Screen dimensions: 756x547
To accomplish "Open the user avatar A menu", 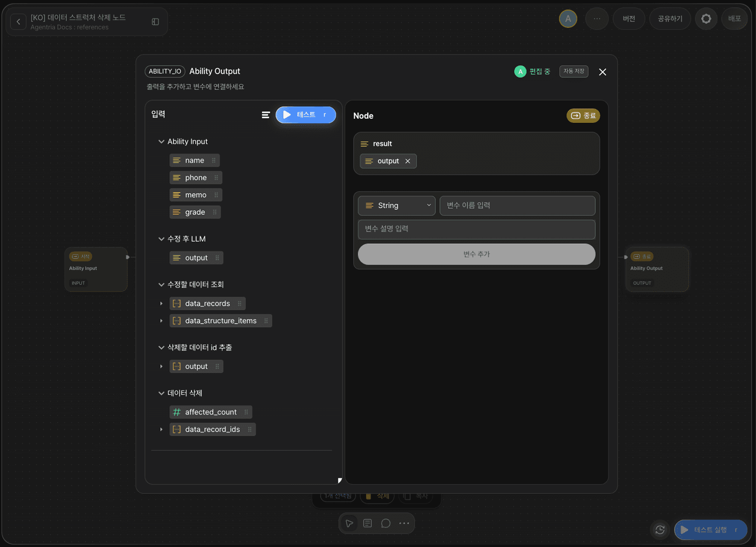I will pyautogui.click(x=568, y=19).
